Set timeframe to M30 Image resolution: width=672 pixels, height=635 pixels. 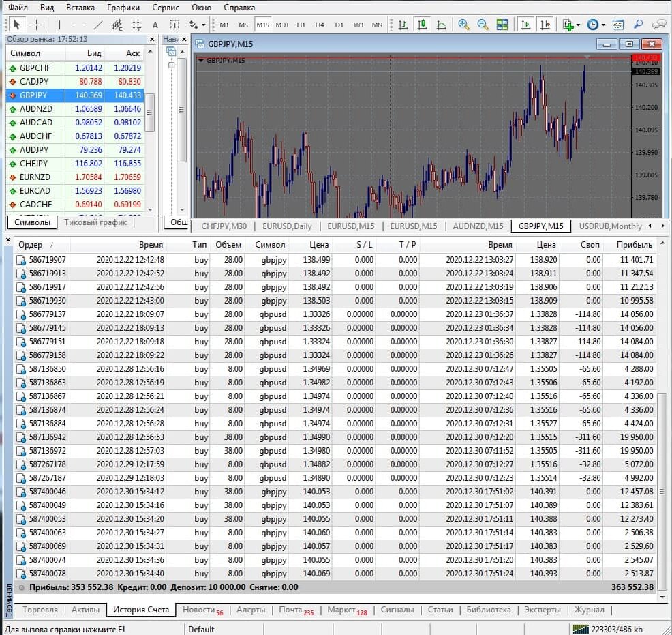click(281, 25)
